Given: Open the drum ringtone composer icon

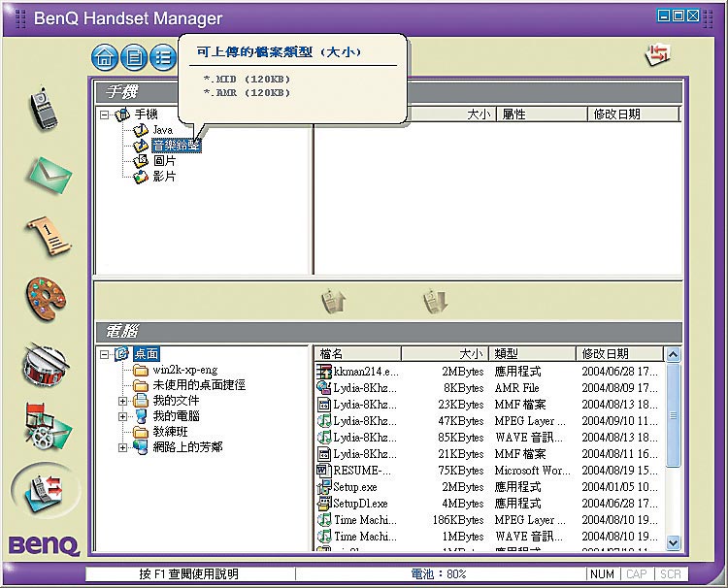Looking at the screenshot, I should point(46,363).
